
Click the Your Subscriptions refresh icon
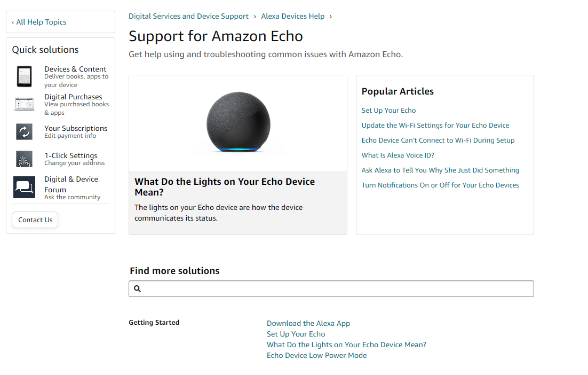(x=24, y=131)
